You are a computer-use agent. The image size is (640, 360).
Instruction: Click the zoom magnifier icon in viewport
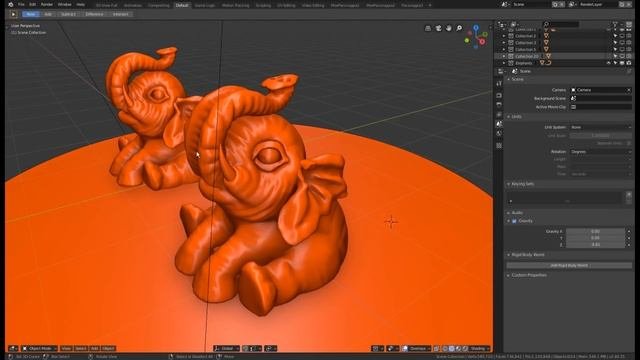pos(459,28)
